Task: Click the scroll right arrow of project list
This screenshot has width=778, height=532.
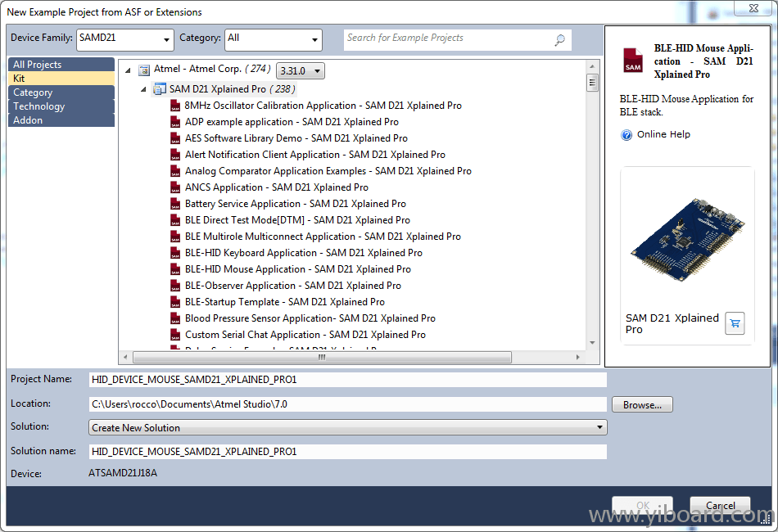Action: 577,357
